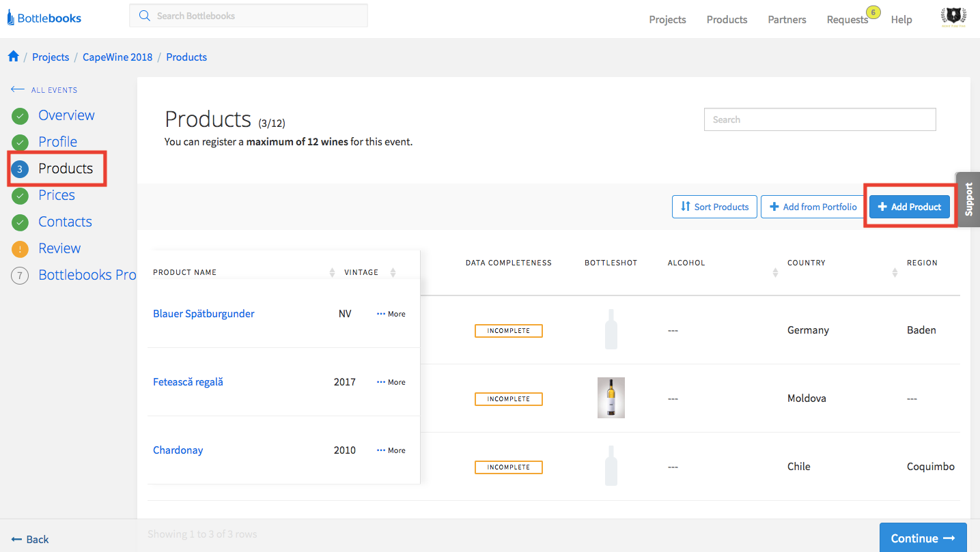980x552 pixels.
Task: Go to Bottlebooks Pro step in sidebar
Action: coord(87,275)
